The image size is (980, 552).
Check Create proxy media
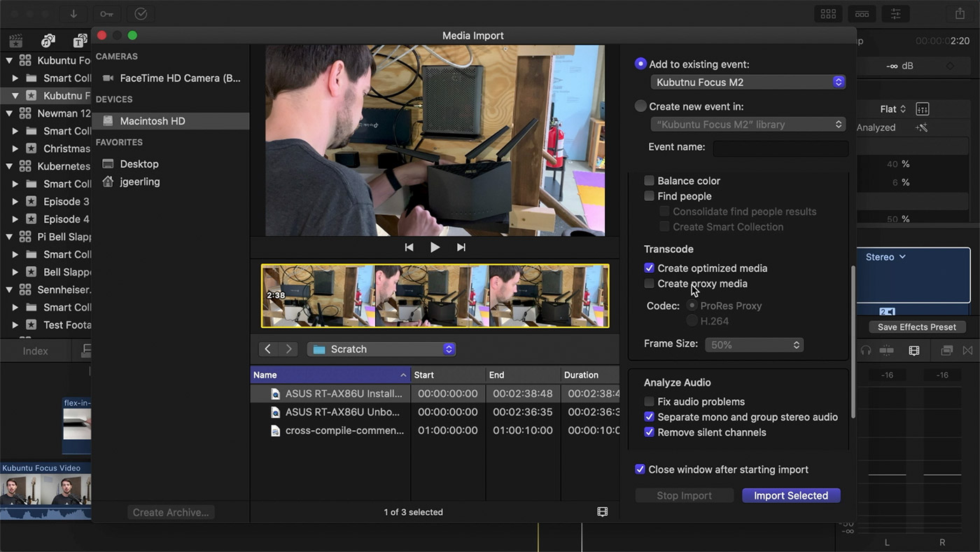(649, 284)
